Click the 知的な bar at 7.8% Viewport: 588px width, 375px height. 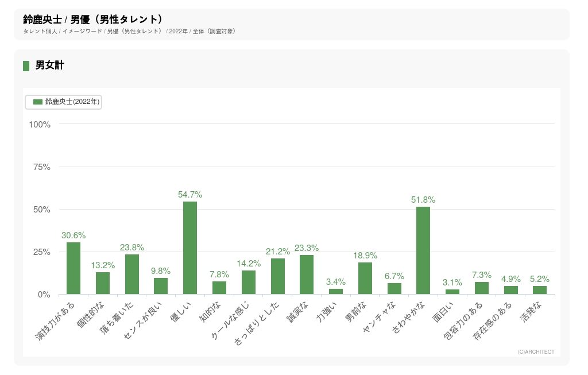tap(219, 288)
